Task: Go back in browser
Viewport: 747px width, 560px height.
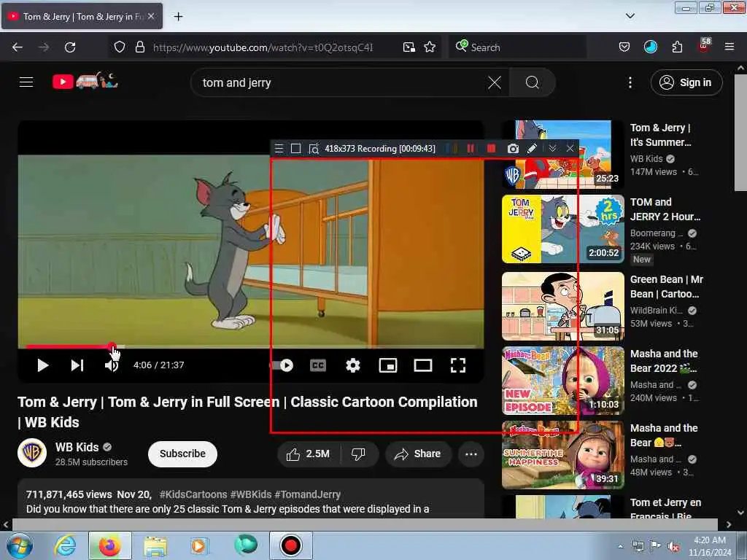Action: tap(18, 47)
